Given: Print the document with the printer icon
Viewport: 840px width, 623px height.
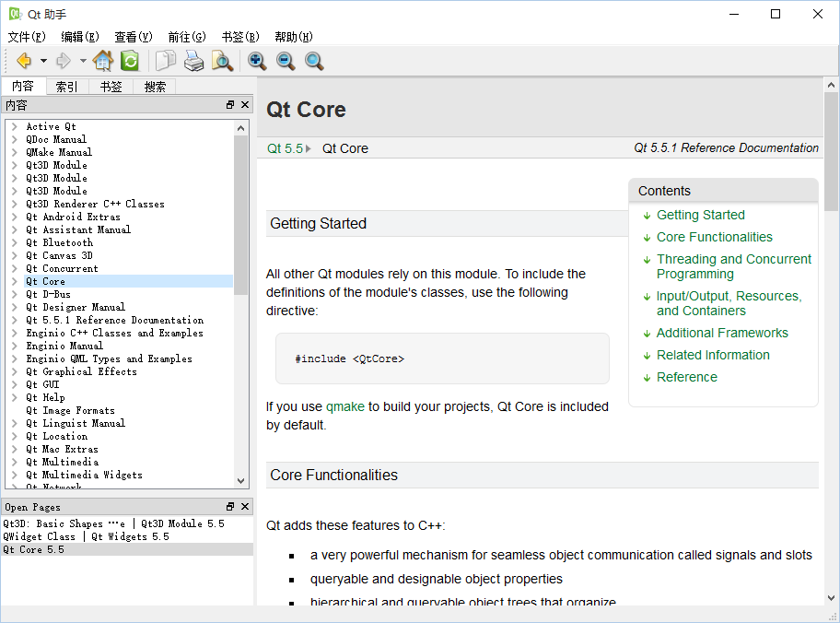Looking at the screenshot, I should [193, 61].
